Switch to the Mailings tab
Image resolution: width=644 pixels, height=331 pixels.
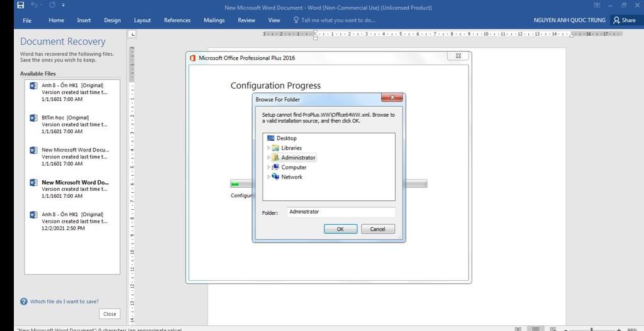(214, 20)
